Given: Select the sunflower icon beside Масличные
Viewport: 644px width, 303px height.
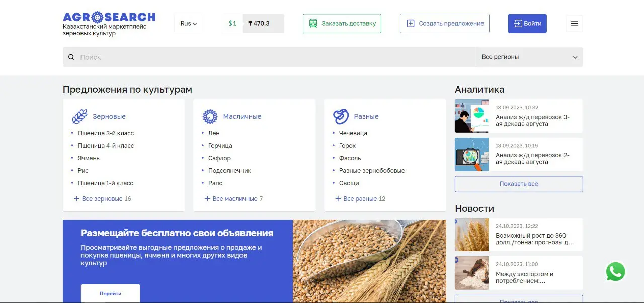Looking at the screenshot, I should tap(210, 116).
